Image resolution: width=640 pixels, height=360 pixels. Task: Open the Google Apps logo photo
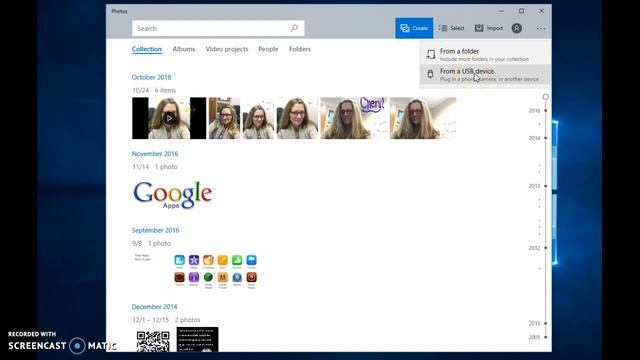[x=173, y=195]
